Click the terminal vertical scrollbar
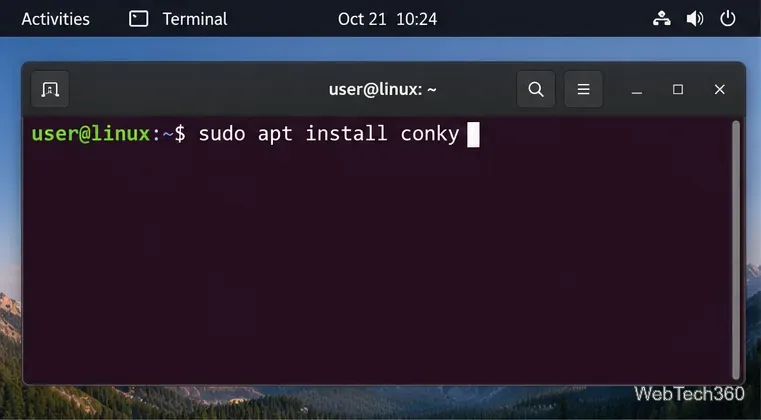Screen dimensions: 761x420 tap(736, 250)
